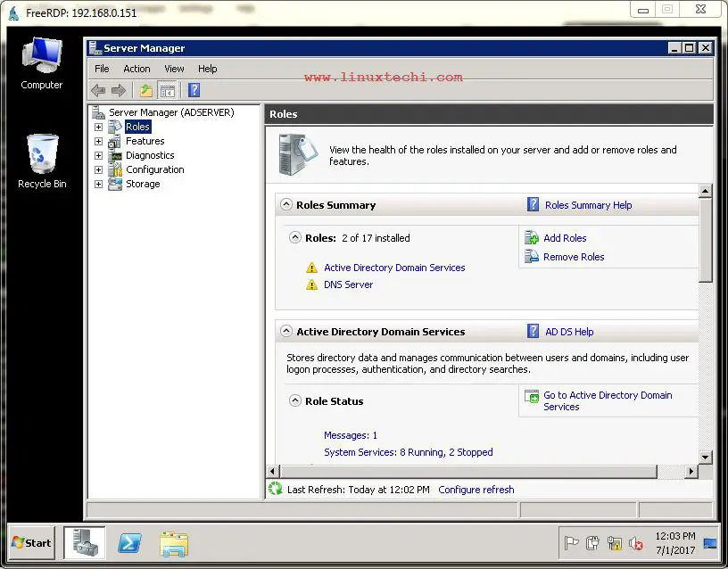
Task: Click the Add Roles link
Action: (x=565, y=238)
